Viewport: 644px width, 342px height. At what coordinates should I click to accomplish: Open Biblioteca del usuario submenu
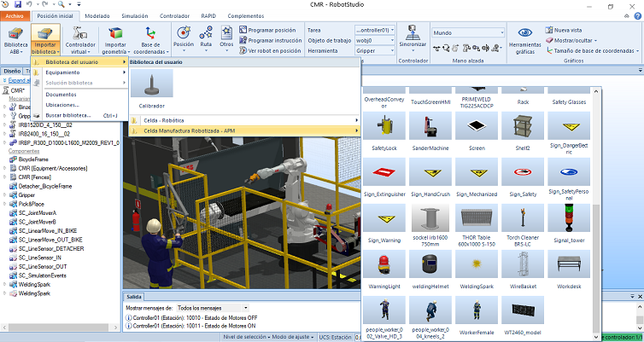79,62
